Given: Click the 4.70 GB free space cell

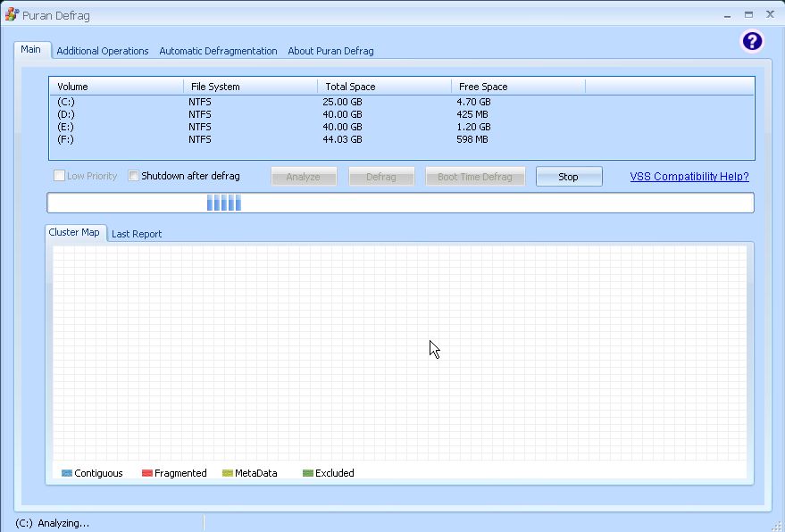Looking at the screenshot, I should click(x=473, y=102).
